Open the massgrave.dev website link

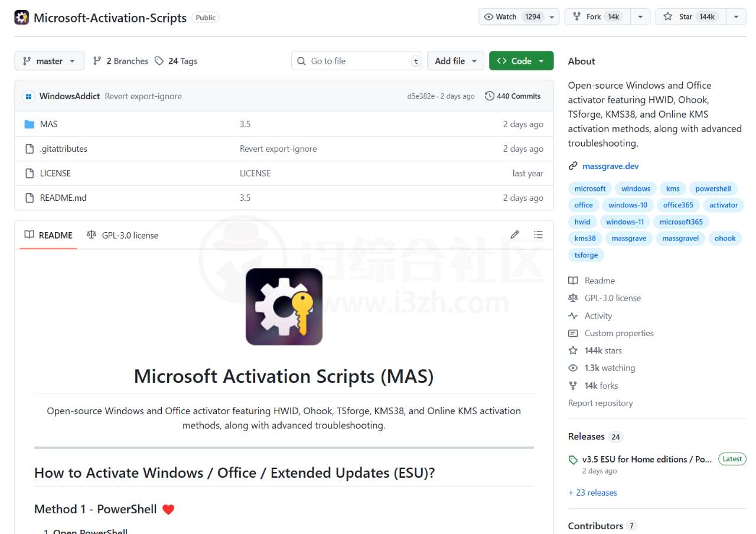[x=610, y=166]
